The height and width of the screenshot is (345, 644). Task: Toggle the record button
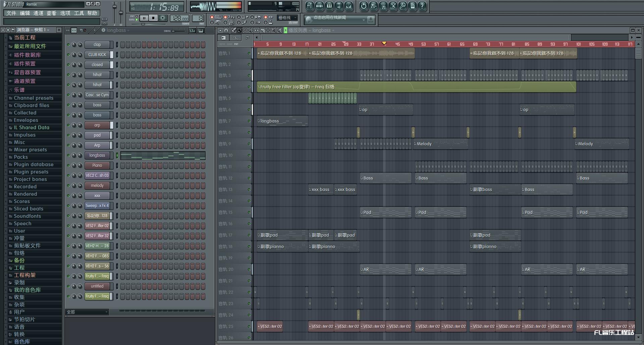(163, 18)
